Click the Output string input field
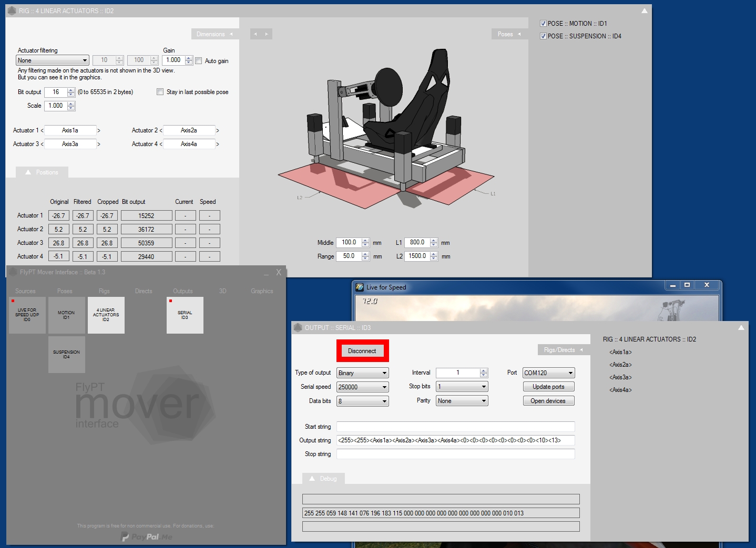 455,440
